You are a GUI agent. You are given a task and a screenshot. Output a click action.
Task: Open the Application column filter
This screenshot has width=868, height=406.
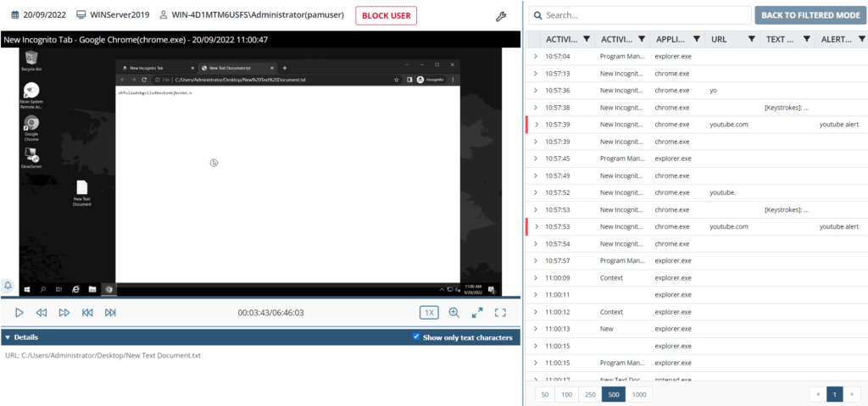[696, 39]
